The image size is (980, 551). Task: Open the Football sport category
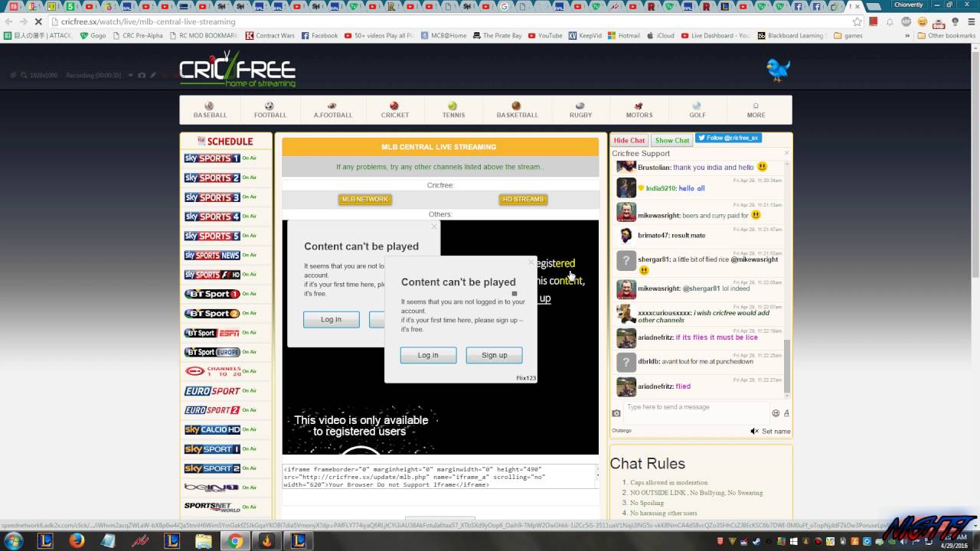pyautogui.click(x=269, y=110)
